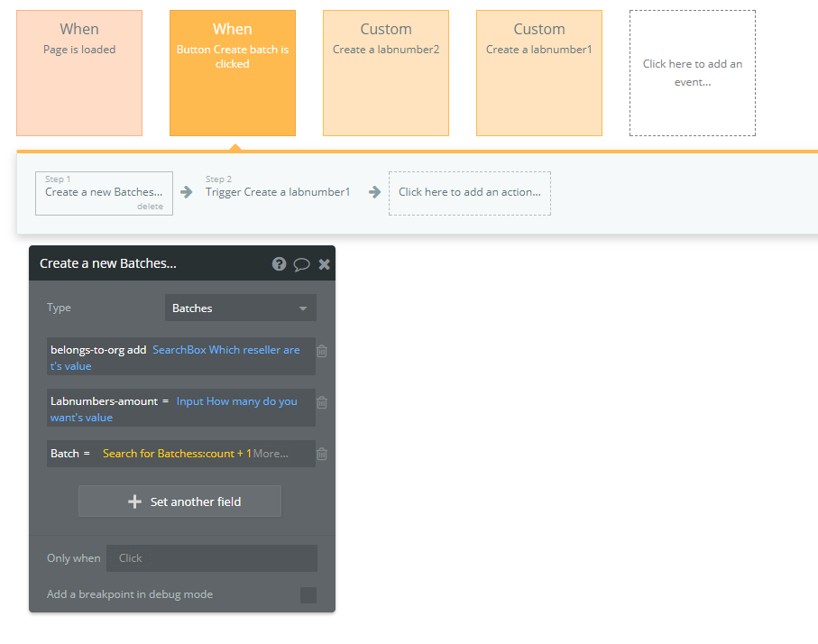The height and width of the screenshot is (644, 818).
Task: Delete the belongs-to-org field via trash icon
Action: click(322, 351)
